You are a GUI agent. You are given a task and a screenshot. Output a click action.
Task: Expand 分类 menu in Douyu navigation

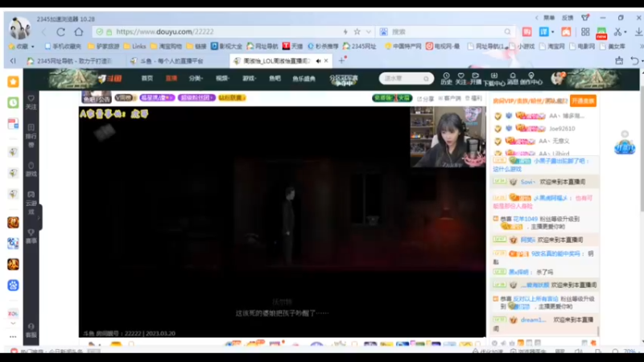(x=196, y=78)
